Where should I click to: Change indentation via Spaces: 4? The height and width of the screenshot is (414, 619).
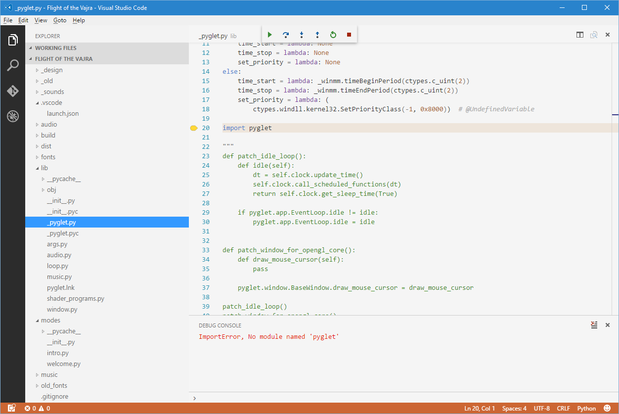(514, 408)
